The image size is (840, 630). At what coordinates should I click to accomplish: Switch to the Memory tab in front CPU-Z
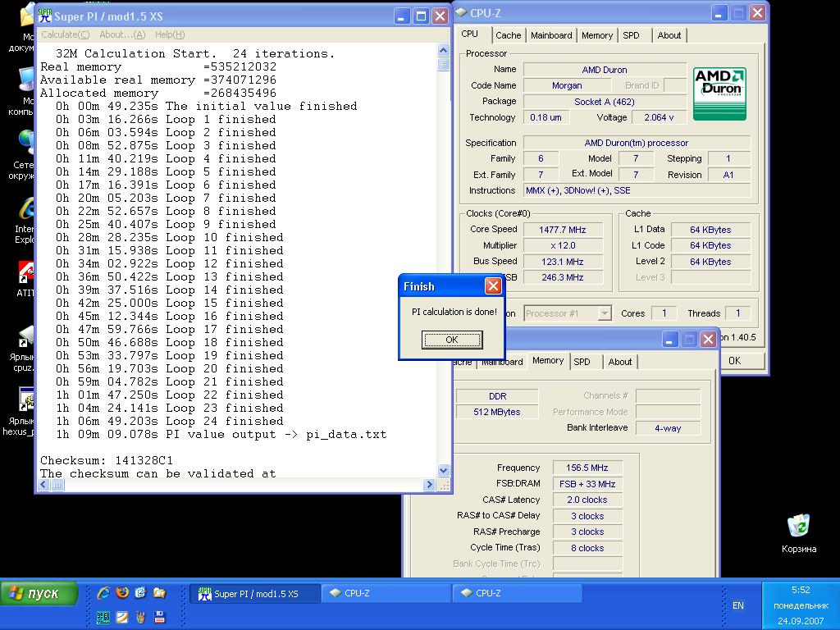click(x=597, y=35)
